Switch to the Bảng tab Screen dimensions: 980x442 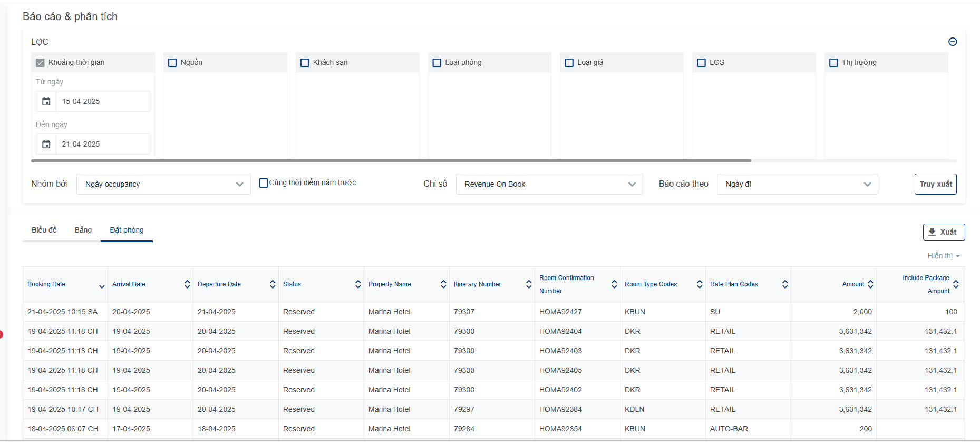coord(83,230)
